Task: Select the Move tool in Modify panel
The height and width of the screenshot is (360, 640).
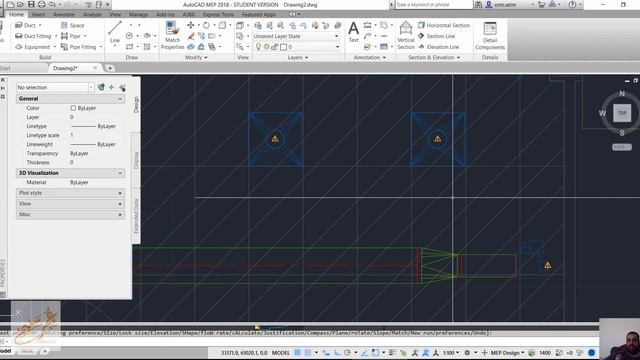Action: (191, 25)
